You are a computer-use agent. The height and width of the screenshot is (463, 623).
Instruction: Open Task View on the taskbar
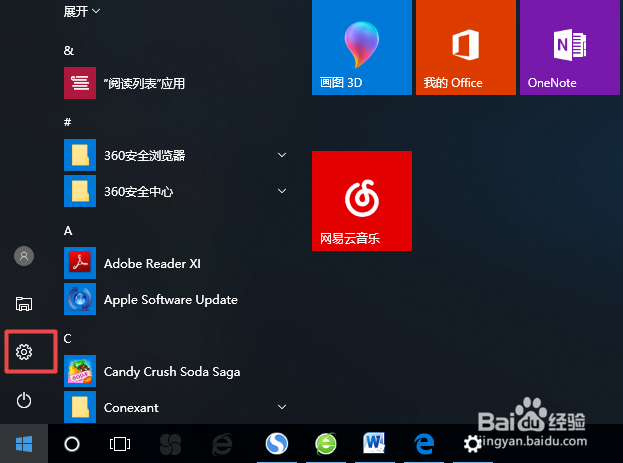click(120, 444)
